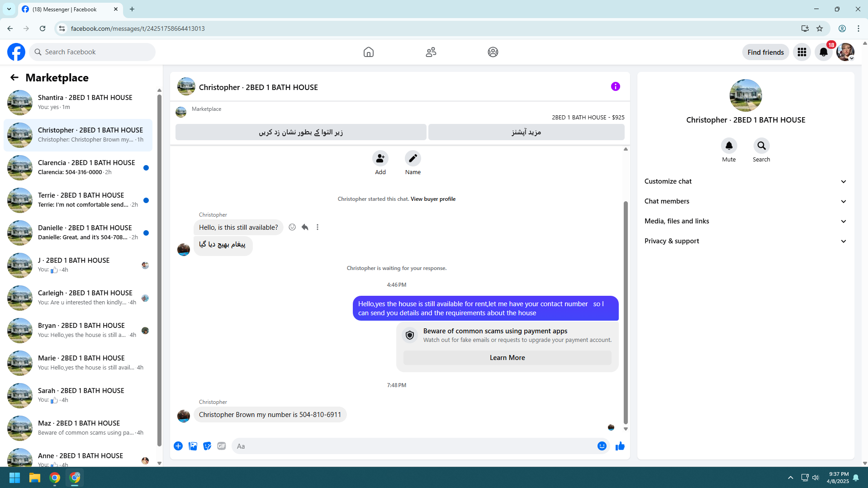This screenshot has height=488, width=868.
Task: Click Find friends button
Action: pos(766,52)
